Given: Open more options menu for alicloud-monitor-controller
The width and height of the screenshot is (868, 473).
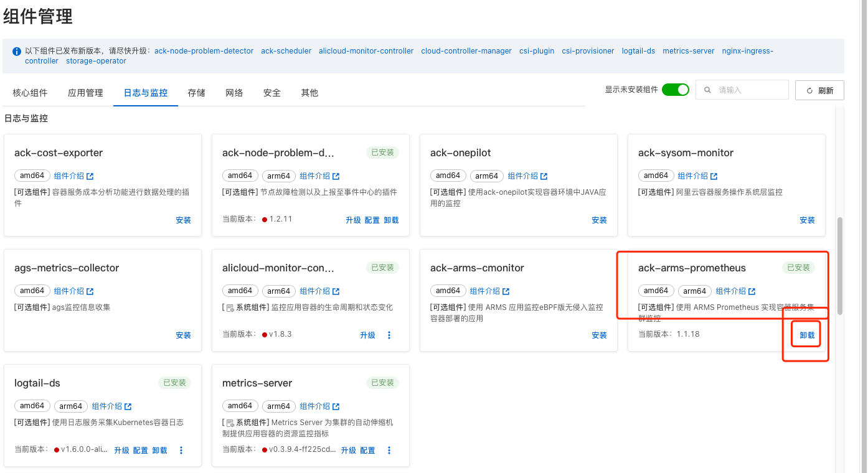Looking at the screenshot, I should (x=389, y=335).
